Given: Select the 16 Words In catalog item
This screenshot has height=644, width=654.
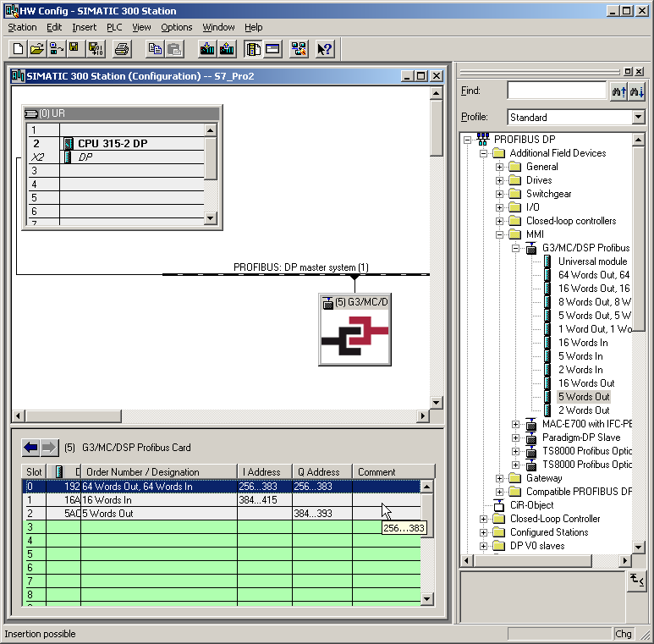Looking at the screenshot, I should pyautogui.click(x=583, y=343).
